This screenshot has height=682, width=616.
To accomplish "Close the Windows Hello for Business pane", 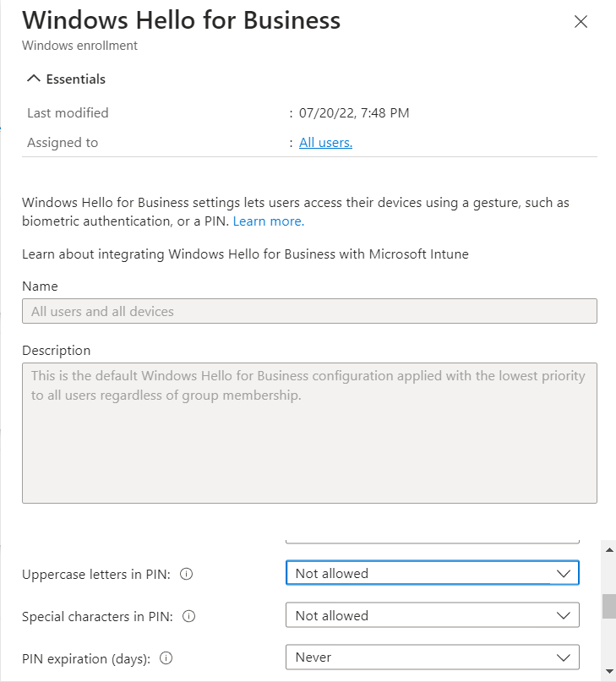I will tap(581, 22).
